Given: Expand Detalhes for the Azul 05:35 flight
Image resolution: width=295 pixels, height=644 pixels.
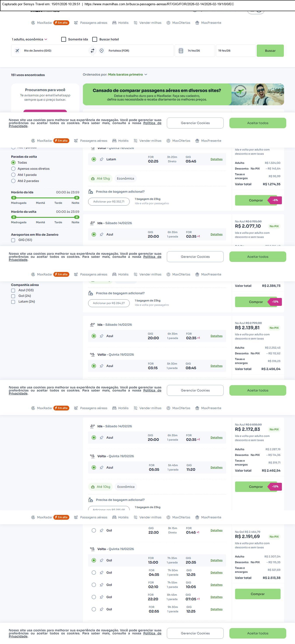Looking at the screenshot, I should [x=216, y=467].
